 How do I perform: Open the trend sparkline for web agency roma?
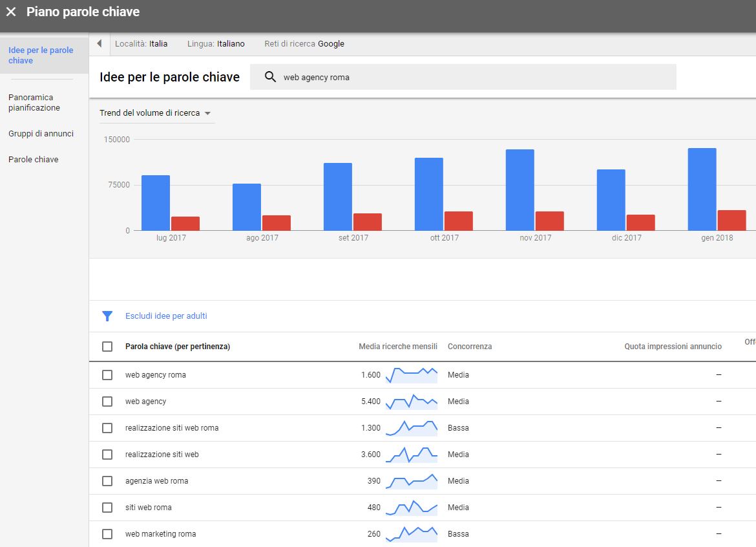(411, 375)
